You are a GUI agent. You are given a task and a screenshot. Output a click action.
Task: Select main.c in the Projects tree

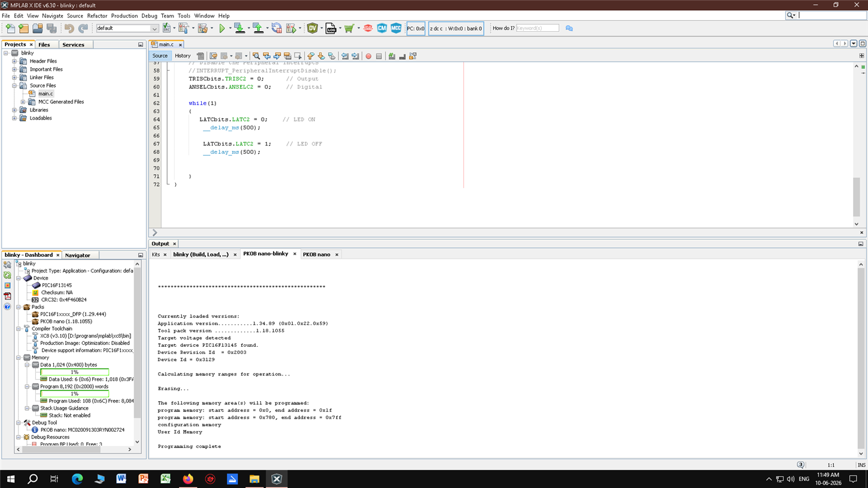[x=45, y=93]
